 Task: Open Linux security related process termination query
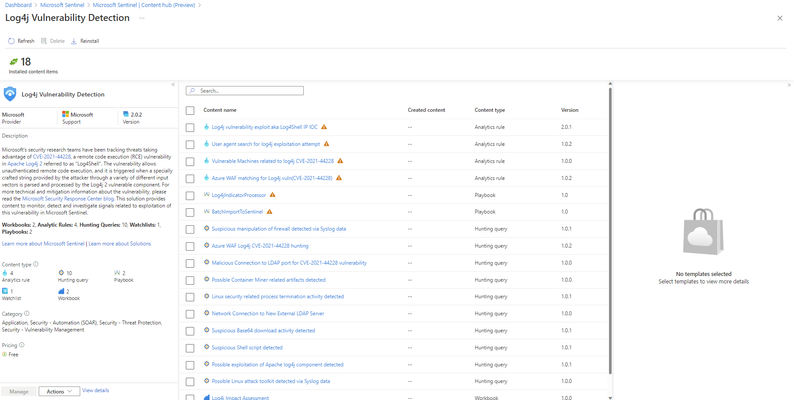pyautogui.click(x=277, y=297)
